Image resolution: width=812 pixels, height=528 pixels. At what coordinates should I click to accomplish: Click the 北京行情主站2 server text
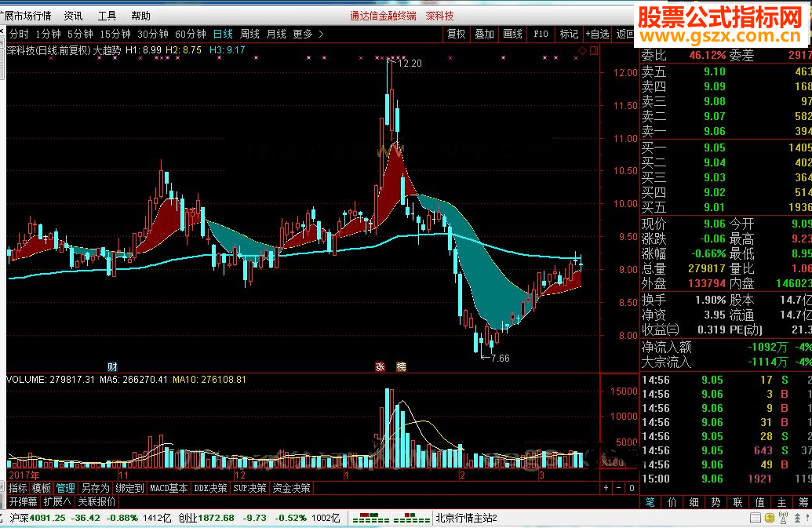click(466, 518)
